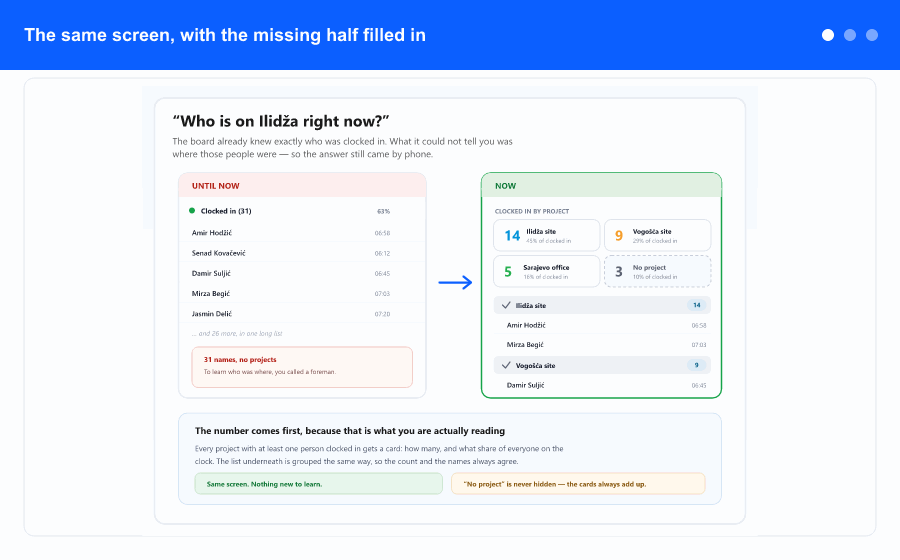Go to the second slide dot
Viewport: 900px width, 560px height.
pos(850,35)
